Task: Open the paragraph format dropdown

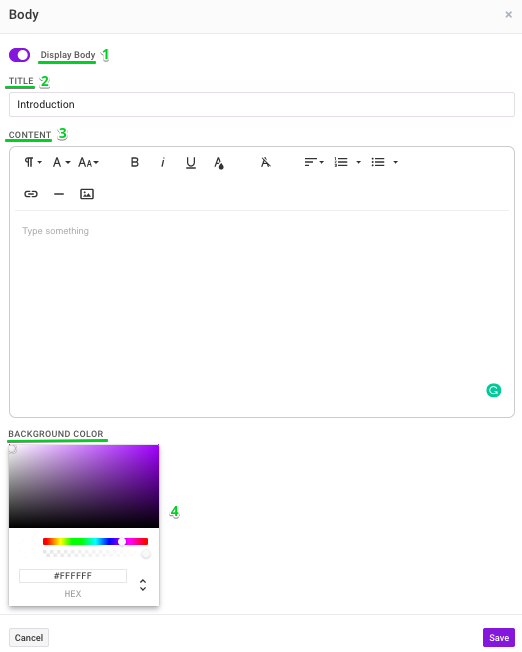Action: 33,162
